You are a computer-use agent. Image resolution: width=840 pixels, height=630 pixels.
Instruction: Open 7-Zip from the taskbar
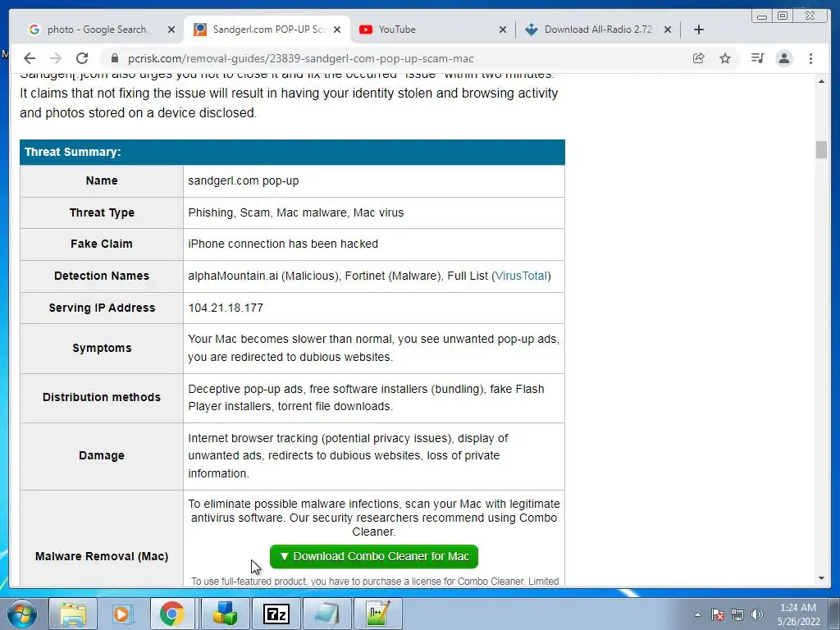click(276, 614)
